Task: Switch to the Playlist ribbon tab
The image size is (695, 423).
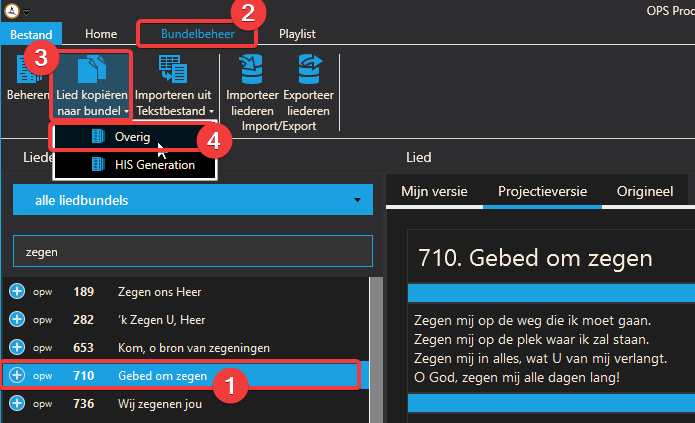Action: [297, 34]
